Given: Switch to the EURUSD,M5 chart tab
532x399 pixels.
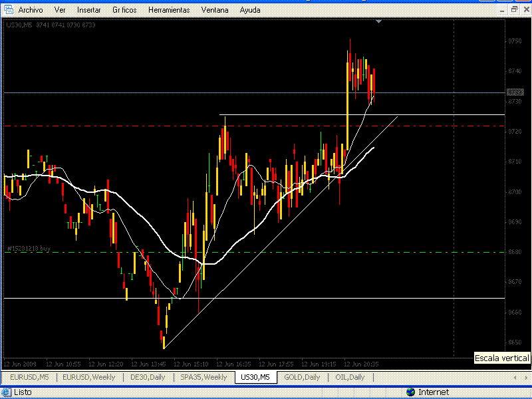Looking at the screenshot, I should [x=29, y=377].
